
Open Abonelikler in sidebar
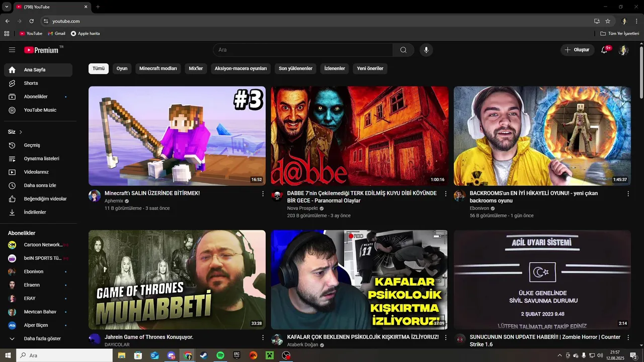tap(38, 97)
